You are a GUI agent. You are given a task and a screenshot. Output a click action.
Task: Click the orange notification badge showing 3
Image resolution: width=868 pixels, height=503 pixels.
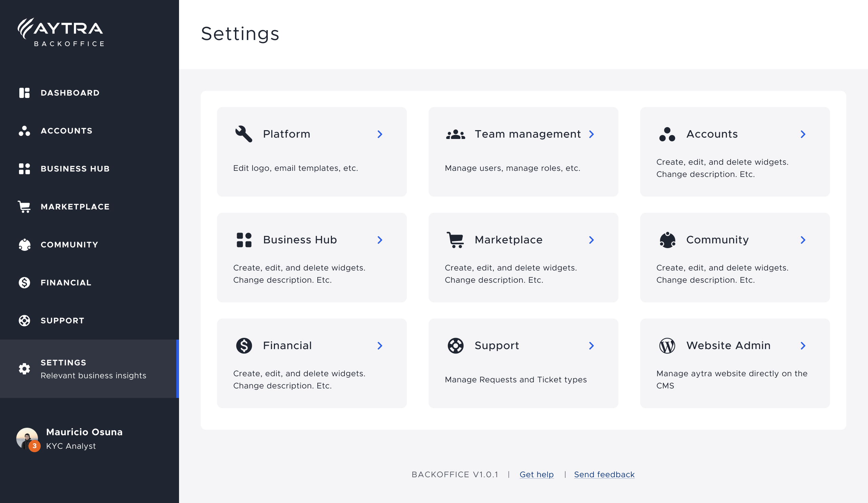[x=35, y=446]
